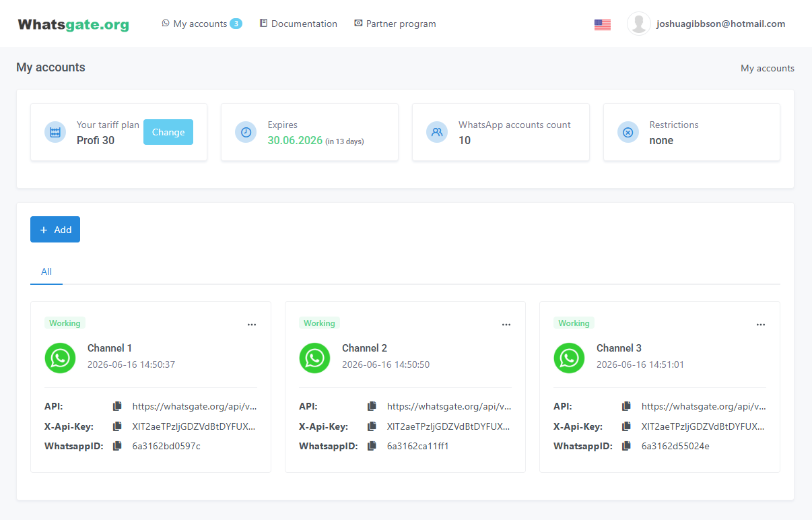Viewport: 812px width, 520px height.
Task: Click the Restrictions value none
Action: (661, 140)
